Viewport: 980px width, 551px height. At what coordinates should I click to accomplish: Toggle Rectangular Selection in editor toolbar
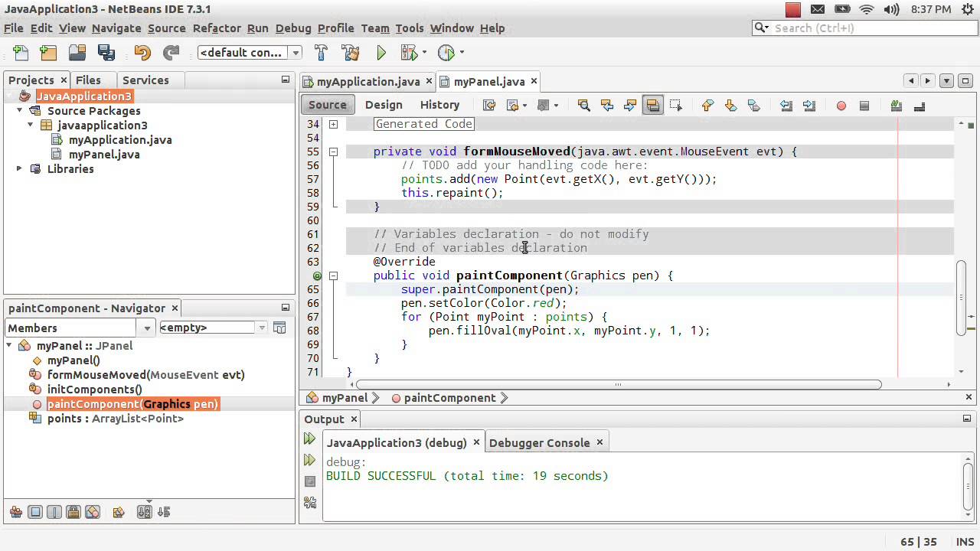(x=676, y=106)
